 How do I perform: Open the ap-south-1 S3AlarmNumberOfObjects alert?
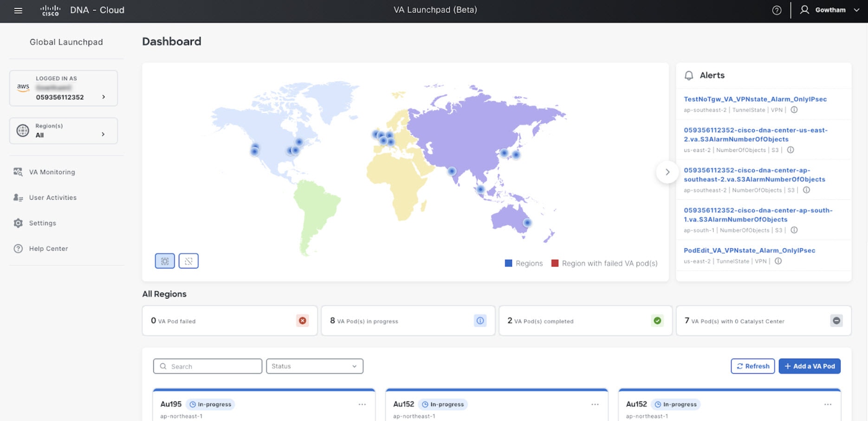point(758,215)
